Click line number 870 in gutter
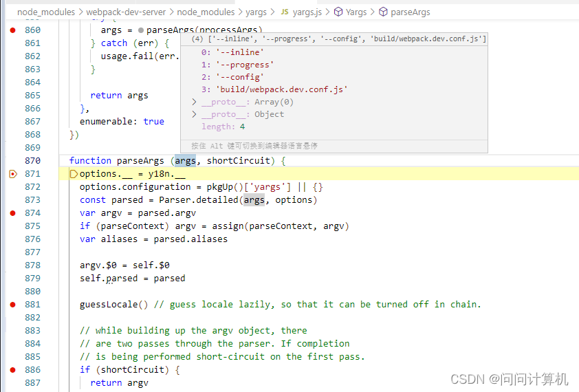Screen dimensions: 579x392 click(32, 161)
